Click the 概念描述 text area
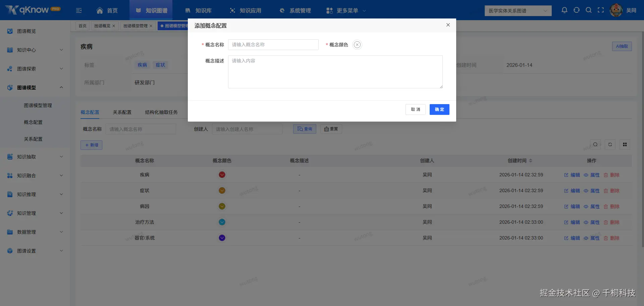Image resolution: width=644 pixels, height=306 pixels. (x=335, y=72)
